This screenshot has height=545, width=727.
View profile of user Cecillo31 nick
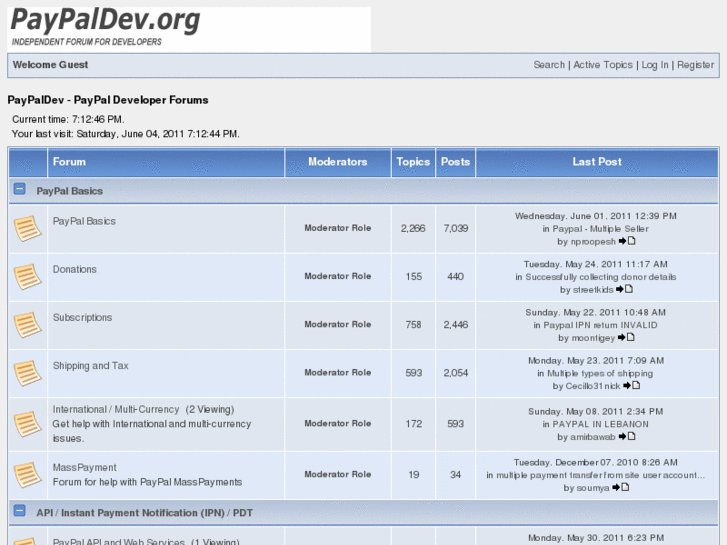(x=593, y=386)
